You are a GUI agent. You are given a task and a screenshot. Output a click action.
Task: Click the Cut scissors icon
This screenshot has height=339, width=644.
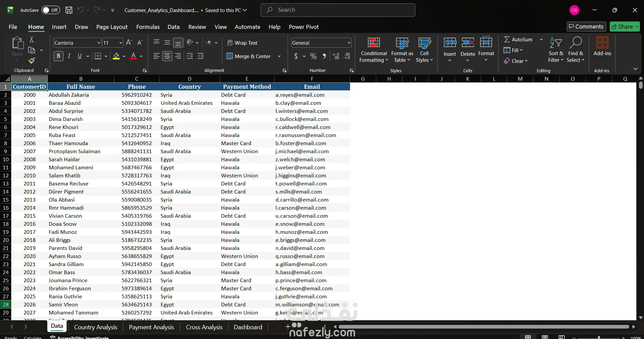32,40
